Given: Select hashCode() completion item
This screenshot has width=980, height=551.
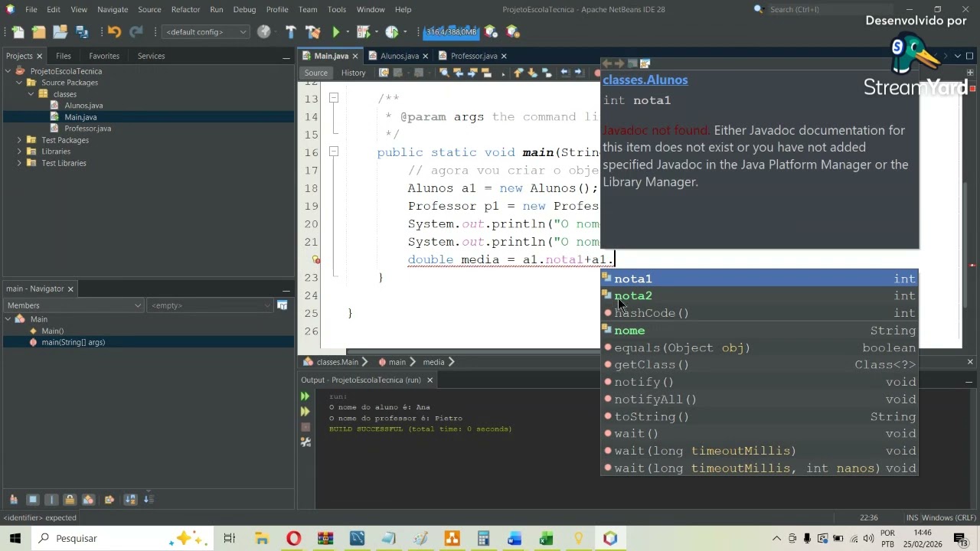Looking at the screenshot, I should click(x=759, y=313).
